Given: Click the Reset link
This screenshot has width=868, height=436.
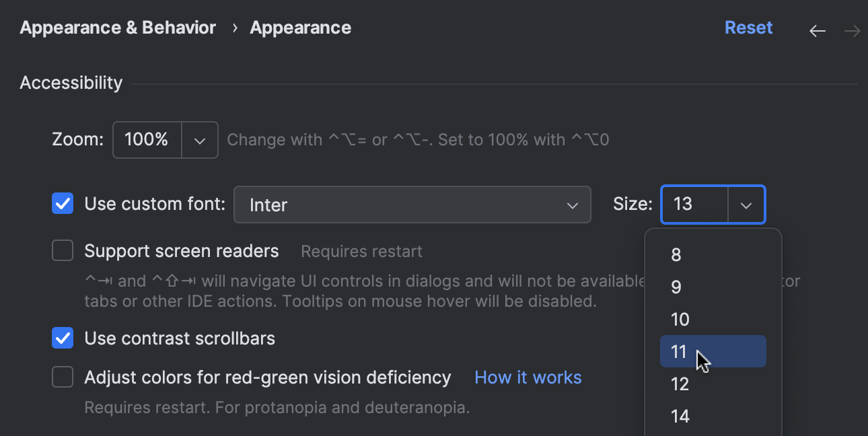Looking at the screenshot, I should click(748, 28).
